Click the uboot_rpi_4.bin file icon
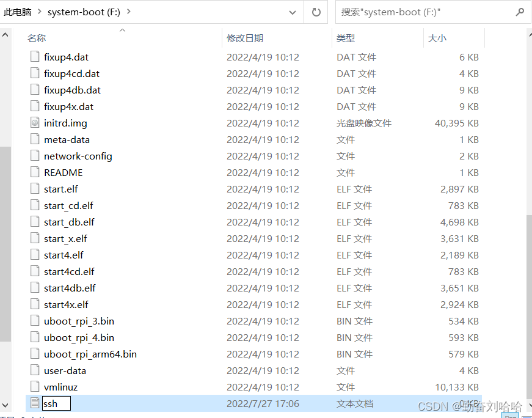This screenshot has width=532, height=418. 35,337
